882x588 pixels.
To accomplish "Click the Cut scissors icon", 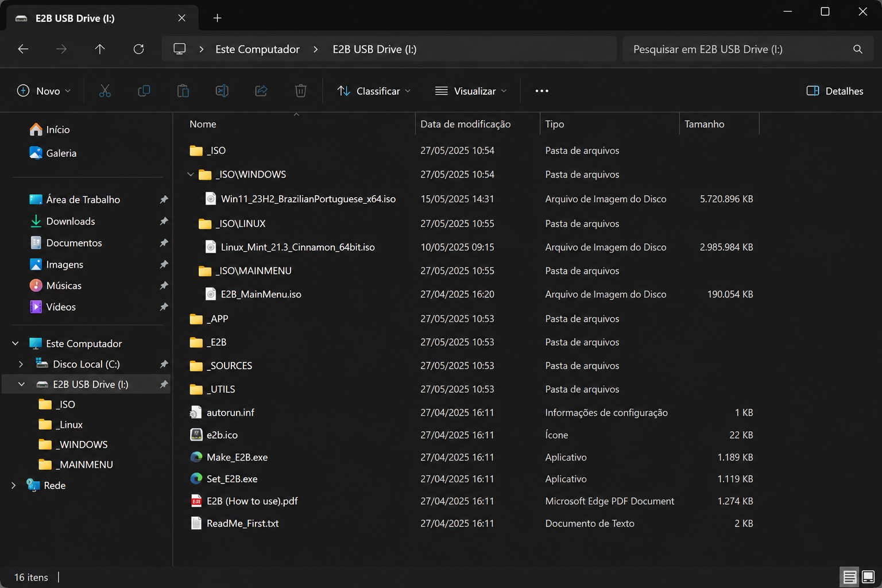I will (105, 91).
